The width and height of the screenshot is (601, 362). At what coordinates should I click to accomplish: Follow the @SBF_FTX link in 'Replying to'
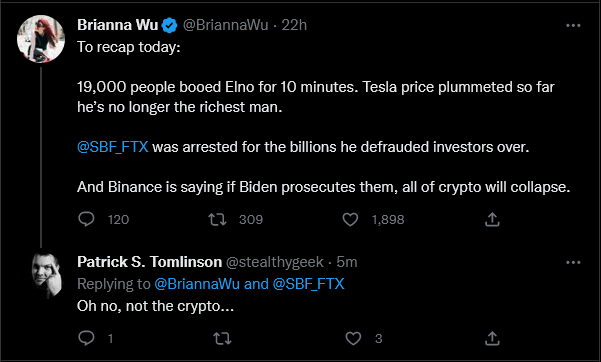click(x=309, y=284)
